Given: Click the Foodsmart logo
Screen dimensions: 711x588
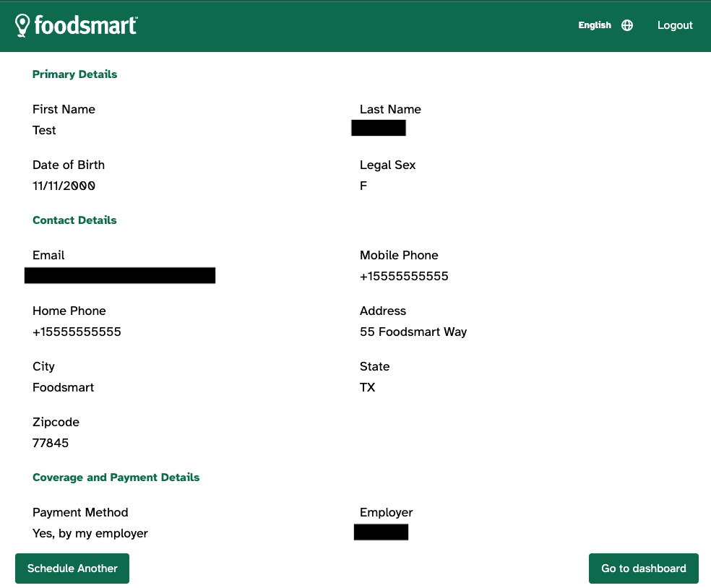Looking at the screenshot, I should click(76, 25).
